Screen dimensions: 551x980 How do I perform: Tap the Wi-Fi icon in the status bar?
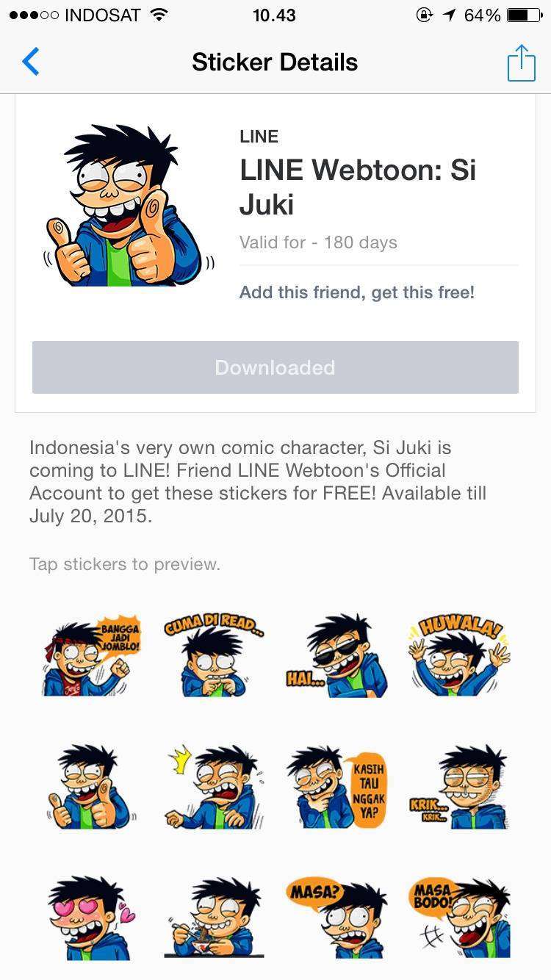click(158, 15)
